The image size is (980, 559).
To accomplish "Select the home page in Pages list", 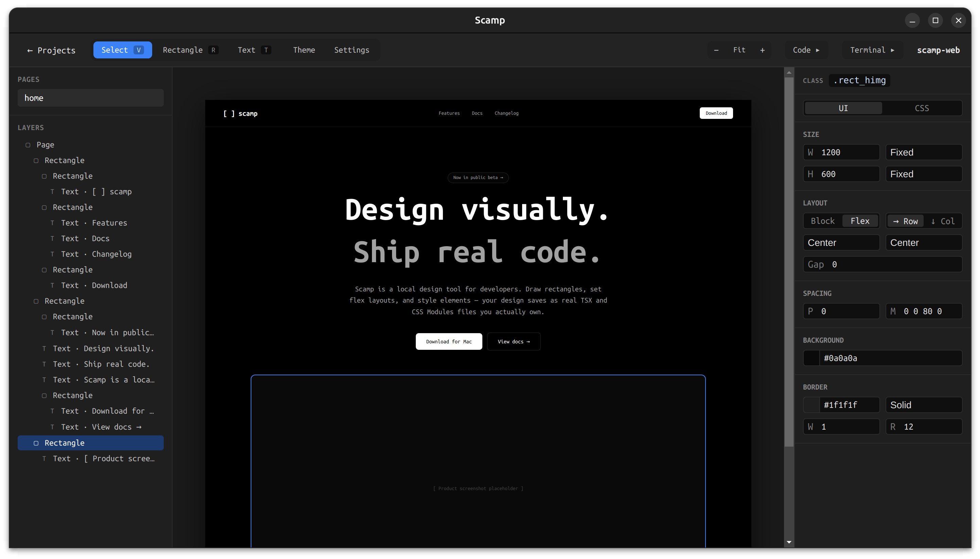I will click(91, 97).
